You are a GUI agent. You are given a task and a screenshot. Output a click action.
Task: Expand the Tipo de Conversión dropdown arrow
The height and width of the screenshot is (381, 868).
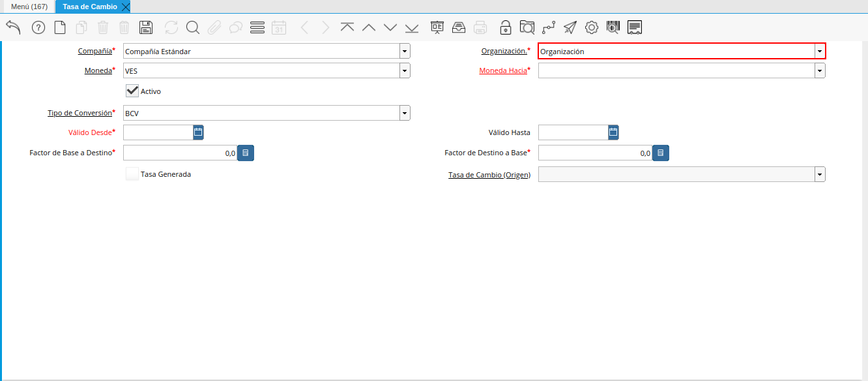tap(405, 113)
